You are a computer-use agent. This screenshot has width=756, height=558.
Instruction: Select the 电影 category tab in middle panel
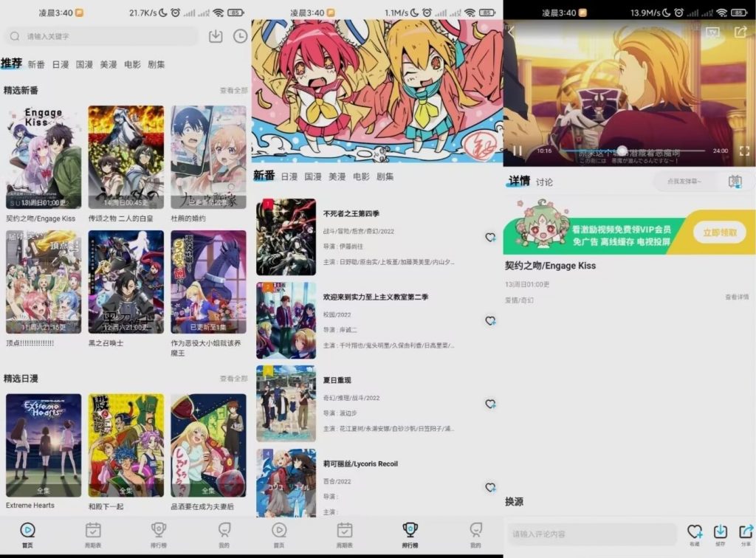click(360, 176)
